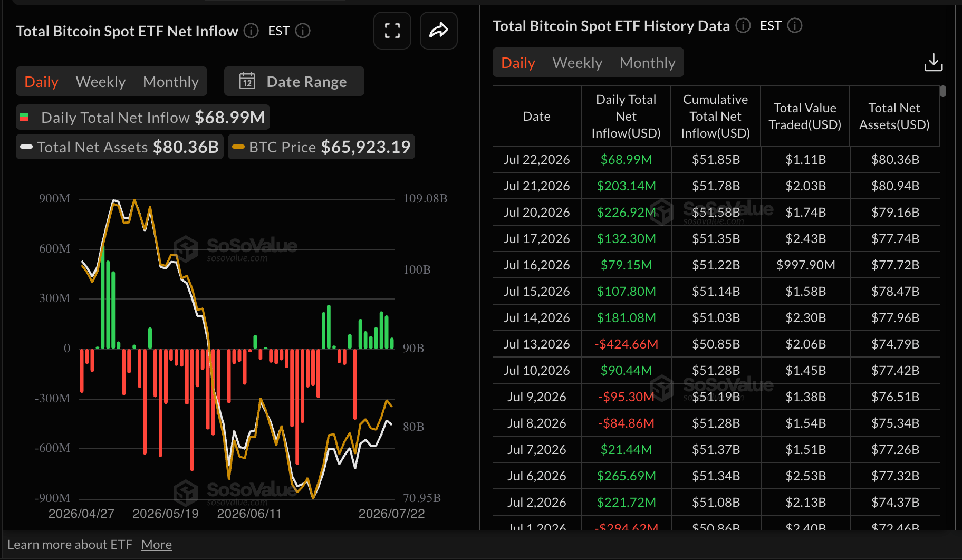The width and height of the screenshot is (962, 560).
Task: Click the $226.92M inflow value
Action: click(x=626, y=213)
